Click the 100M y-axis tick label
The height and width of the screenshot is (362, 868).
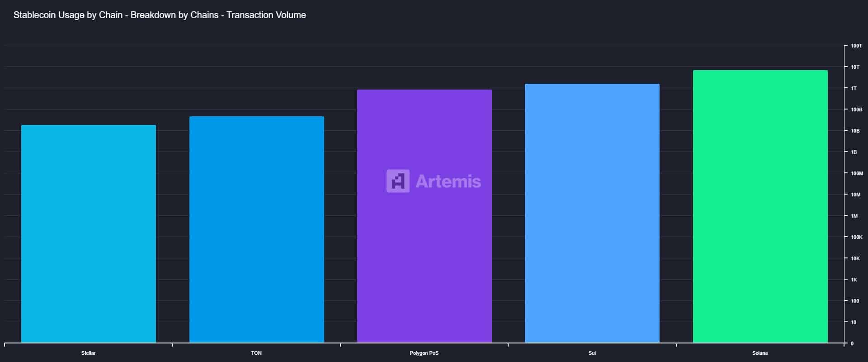pos(857,173)
